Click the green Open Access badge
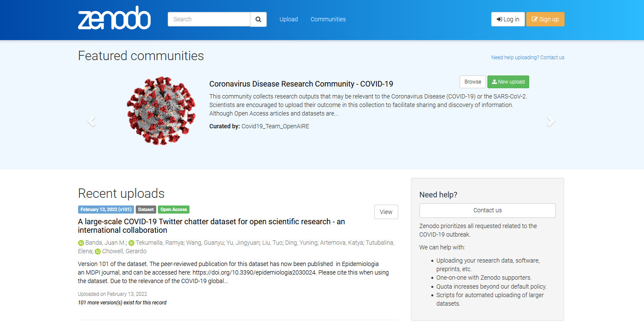The image size is (644, 324). click(174, 209)
